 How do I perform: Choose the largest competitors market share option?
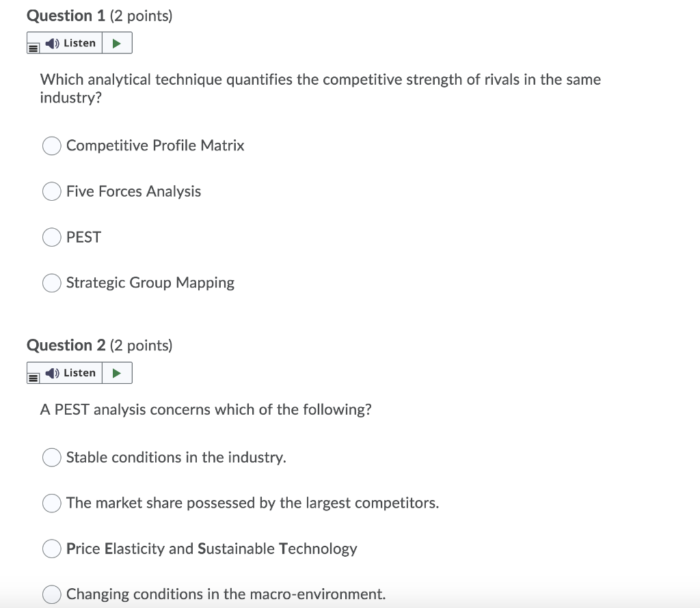(51, 503)
